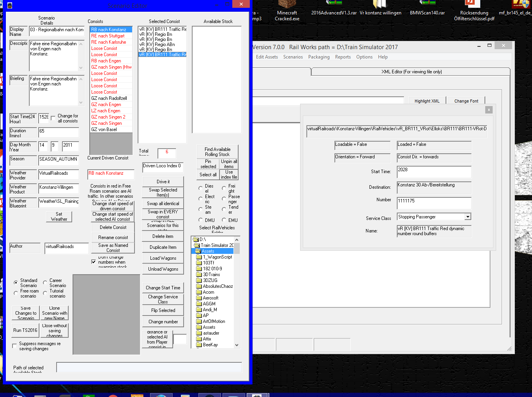Viewport: 532px width, 397px height.
Task: Click the folder icon beside 3DTrains
Action: point(199,275)
